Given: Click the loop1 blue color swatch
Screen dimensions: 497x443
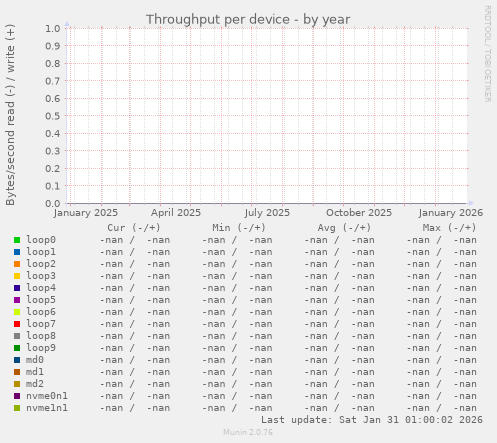Looking at the screenshot, I should (x=17, y=252).
